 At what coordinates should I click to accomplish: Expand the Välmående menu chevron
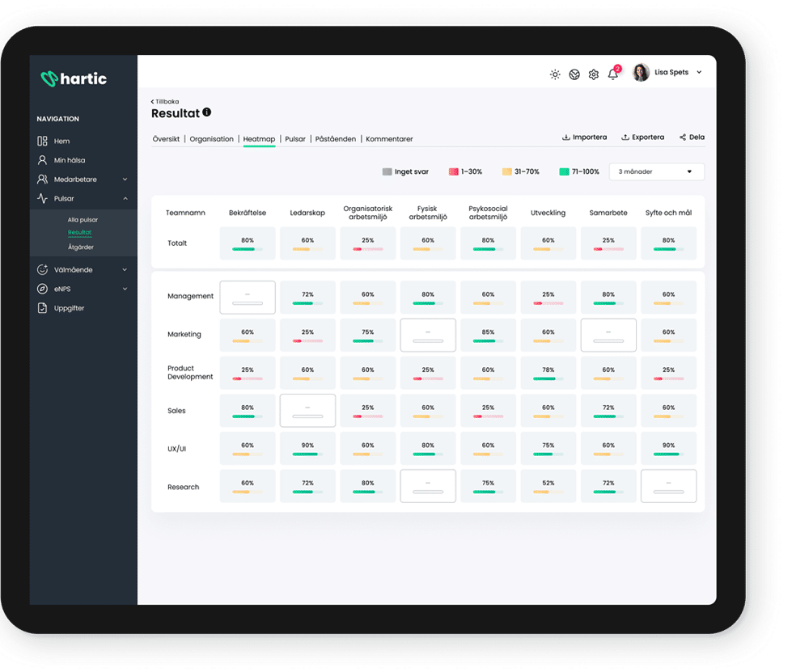pos(125,269)
